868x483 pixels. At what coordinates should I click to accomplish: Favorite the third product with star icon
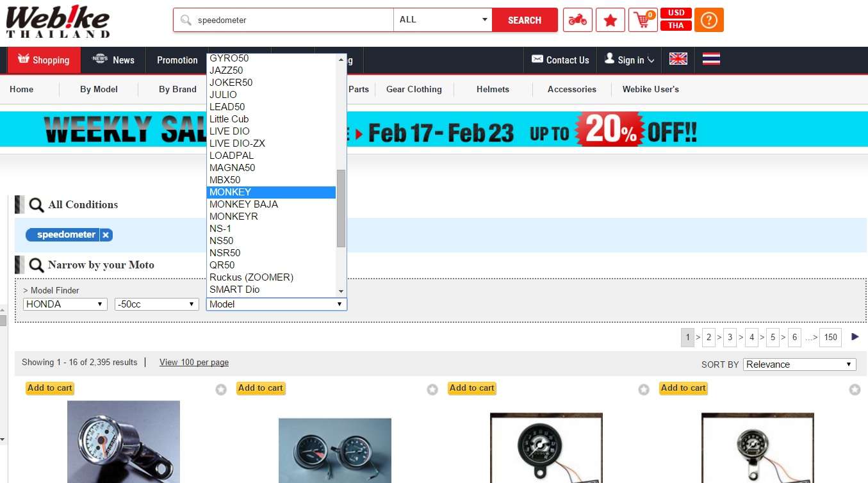coord(644,389)
